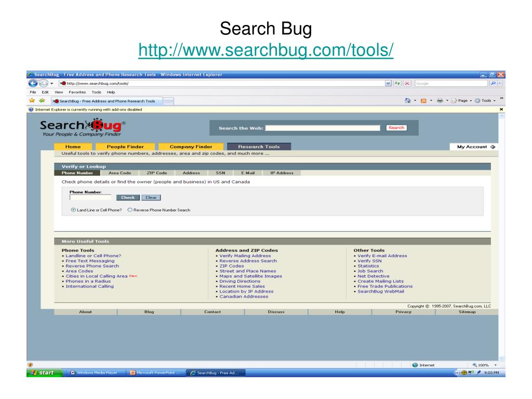Open Maps and Satellite Images link
This screenshot has height=399, width=532.
click(251, 276)
